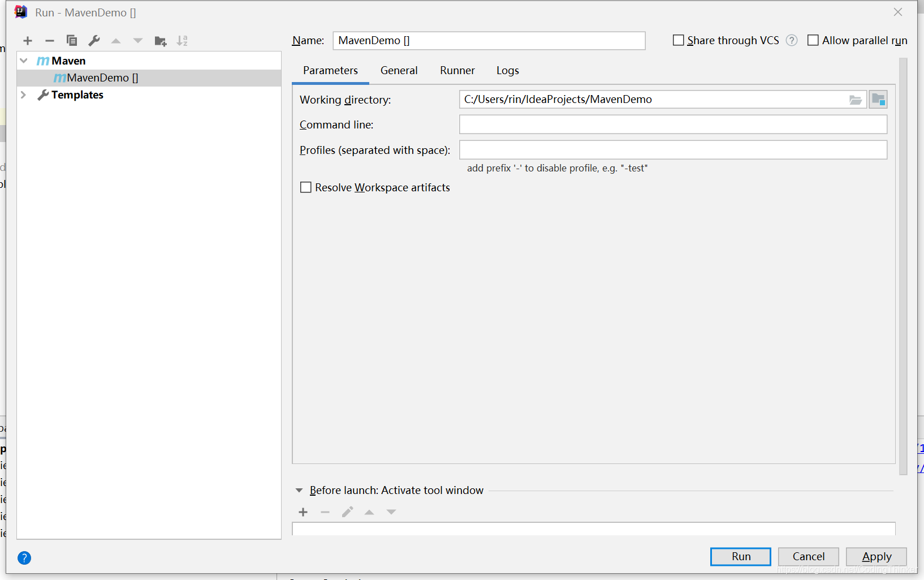
Task: Move before launch task down
Action: click(391, 512)
